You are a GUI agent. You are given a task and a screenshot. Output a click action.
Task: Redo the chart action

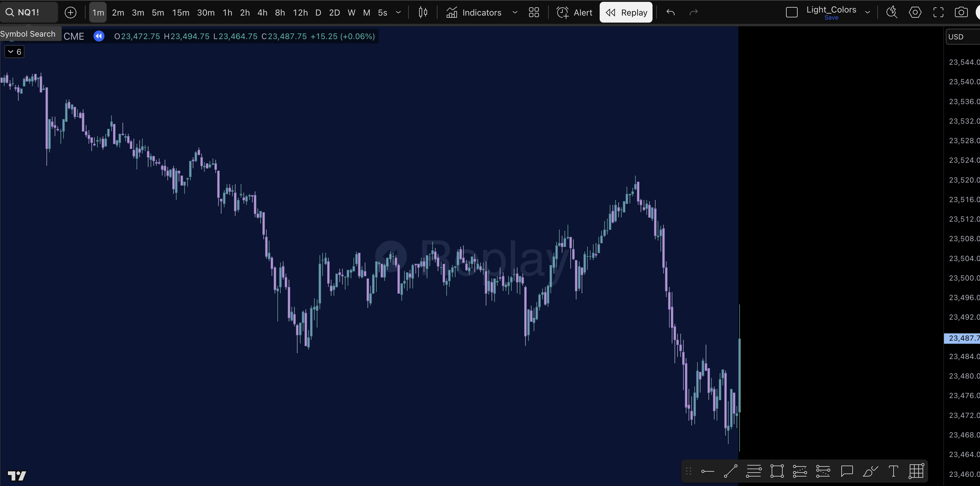pos(693,13)
